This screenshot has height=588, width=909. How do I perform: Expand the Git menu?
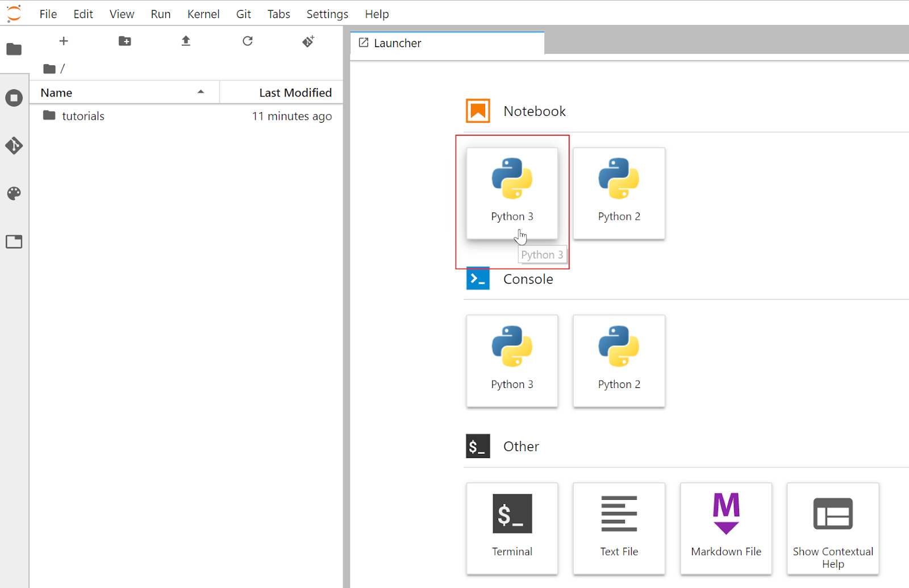[x=243, y=14]
